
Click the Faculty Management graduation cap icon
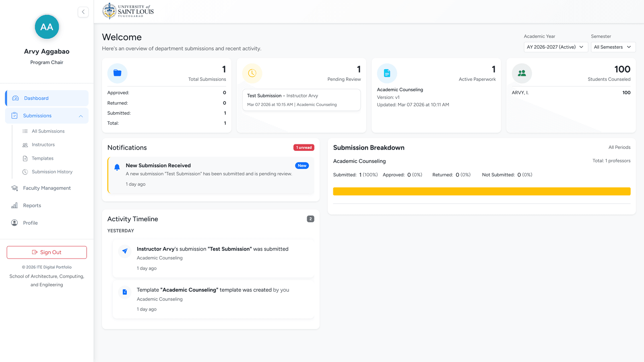(x=14, y=188)
